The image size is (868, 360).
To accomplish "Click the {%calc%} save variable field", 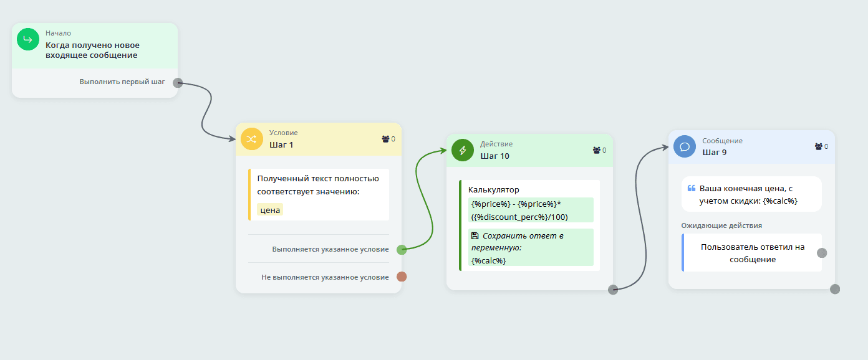I will pos(489,260).
